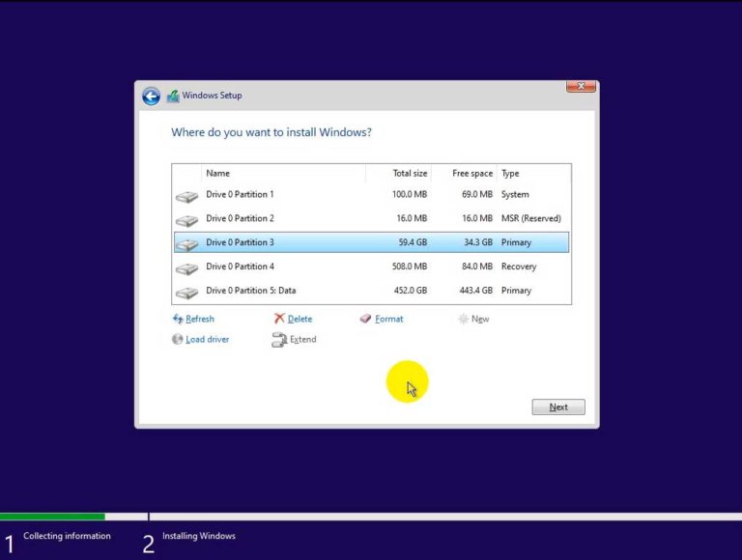742x560 pixels.
Task: Click the 452.0 GB total size cell
Action: click(x=411, y=291)
